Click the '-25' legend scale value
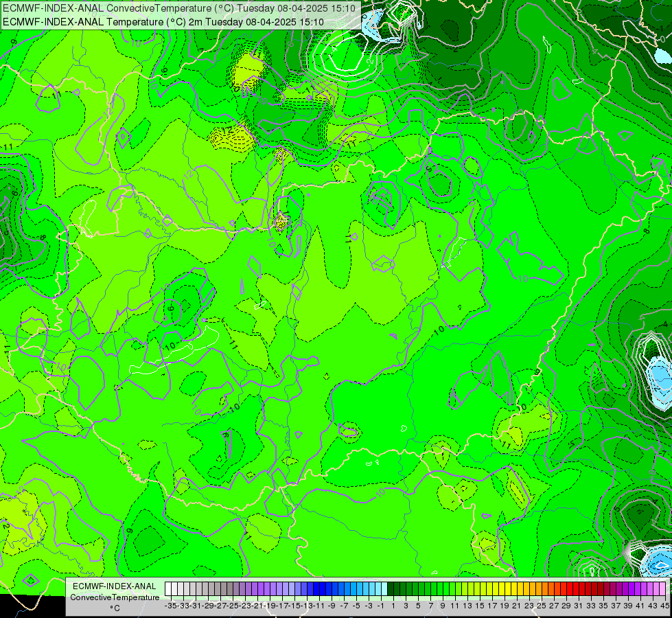 tap(233, 606)
